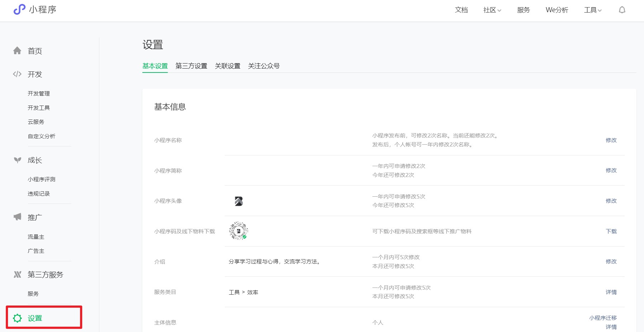The width and height of the screenshot is (644, 332).
Task: Click 详情 for 主体信息
Action: 611,327
